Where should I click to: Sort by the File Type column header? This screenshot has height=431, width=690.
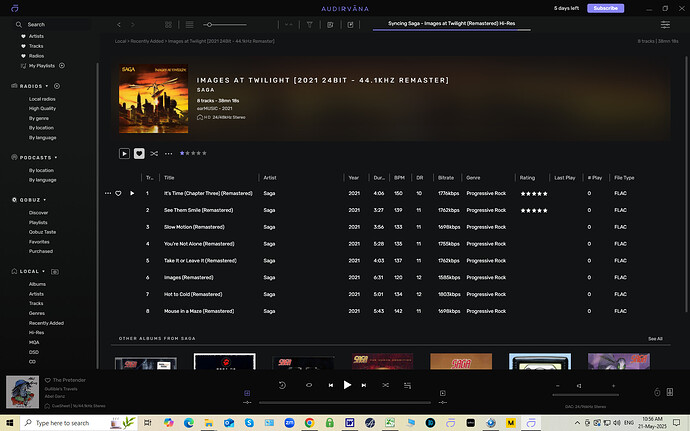(624, 178)
